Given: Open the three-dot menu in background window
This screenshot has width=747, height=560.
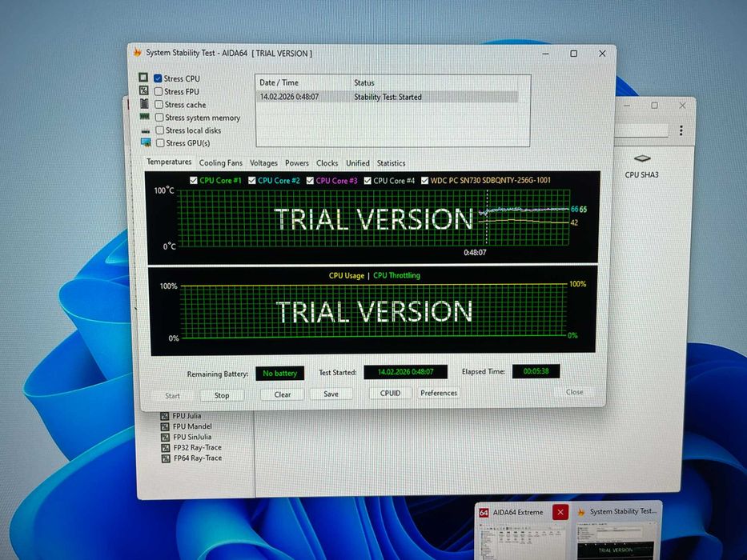Looking at the screenshot, I should 681,130.
